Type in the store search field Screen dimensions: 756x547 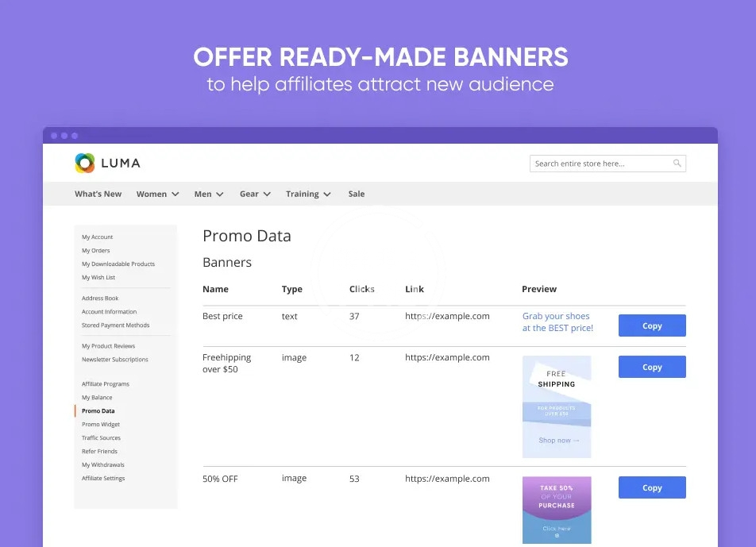pos(600,164)
